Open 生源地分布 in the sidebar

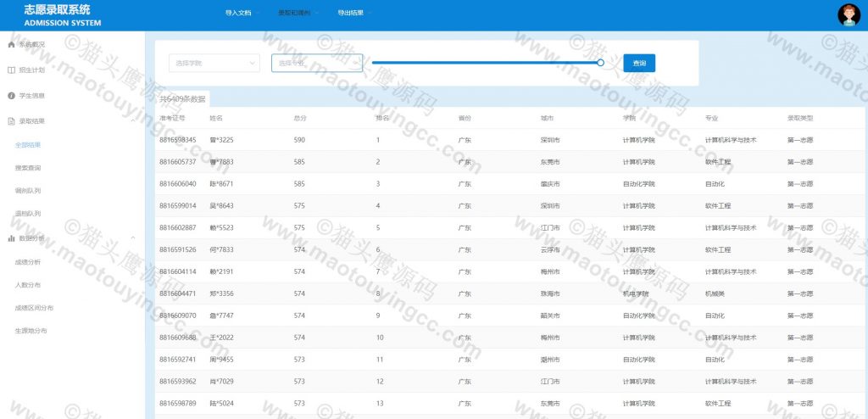pyautogui.click(x=31, y=331)
